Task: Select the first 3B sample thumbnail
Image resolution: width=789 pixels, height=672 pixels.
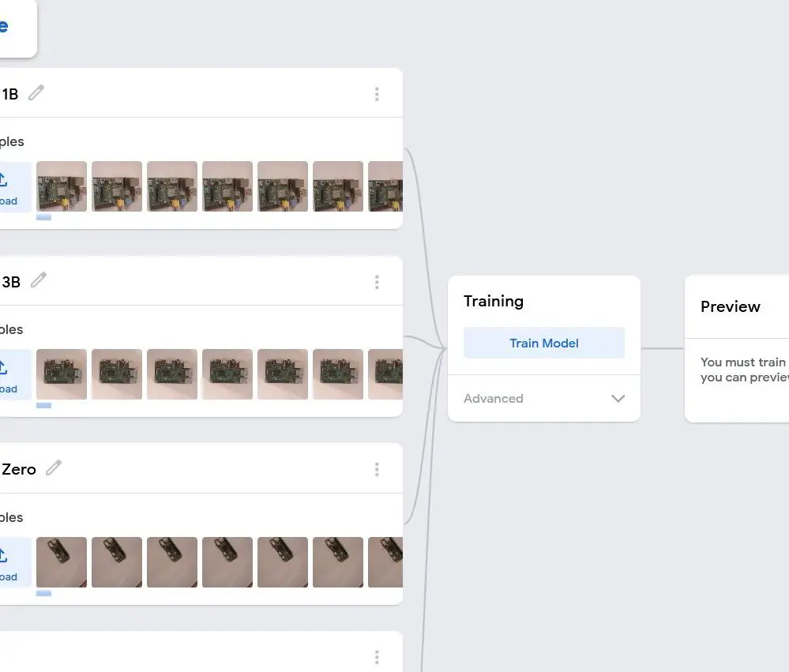Action: click(62, 375)
